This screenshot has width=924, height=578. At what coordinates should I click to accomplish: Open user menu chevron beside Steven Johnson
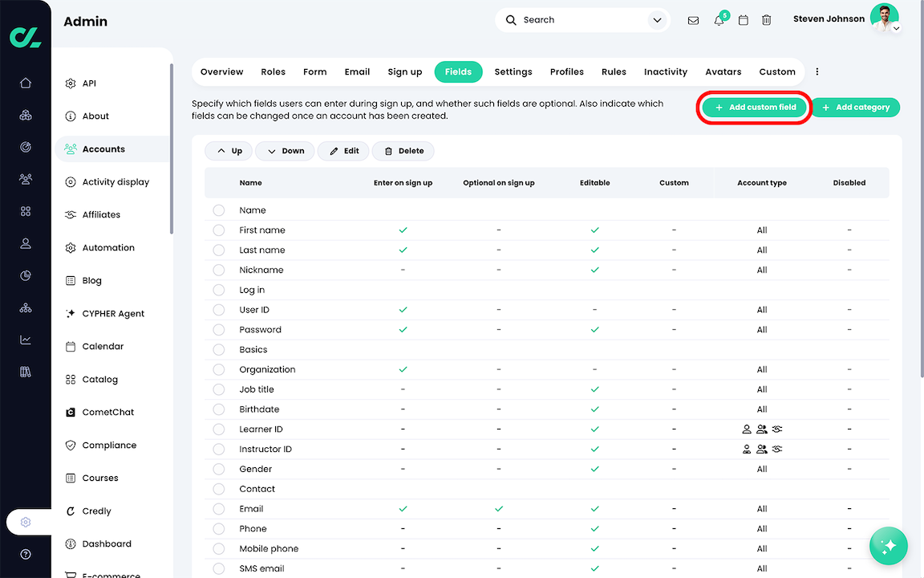tap(896, 28)
